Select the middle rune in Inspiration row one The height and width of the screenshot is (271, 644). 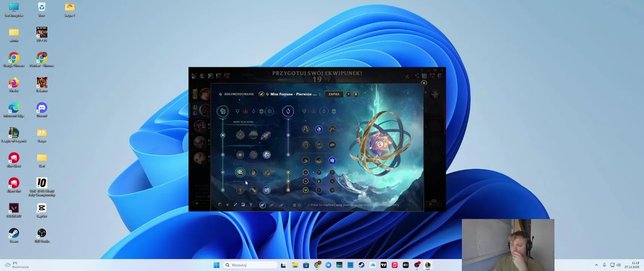click(253, 155)
